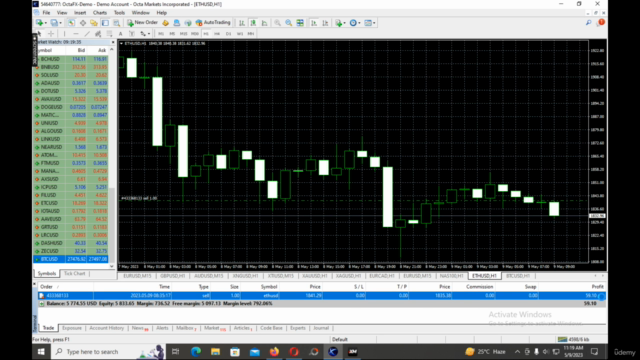The width and height of the screenshot is (640, 360).
Task: Switch timeframe to H4
Action: [217, 34]
